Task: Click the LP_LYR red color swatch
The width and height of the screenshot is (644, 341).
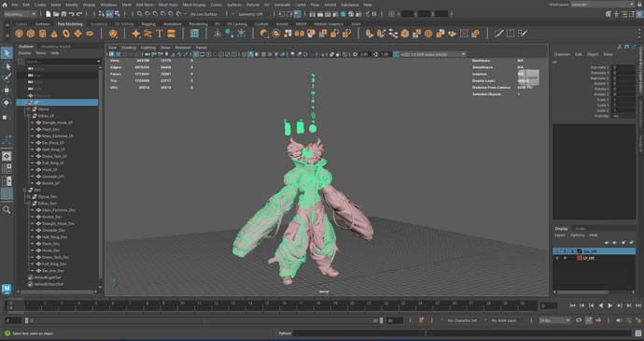Action: (x=580, y=259)
